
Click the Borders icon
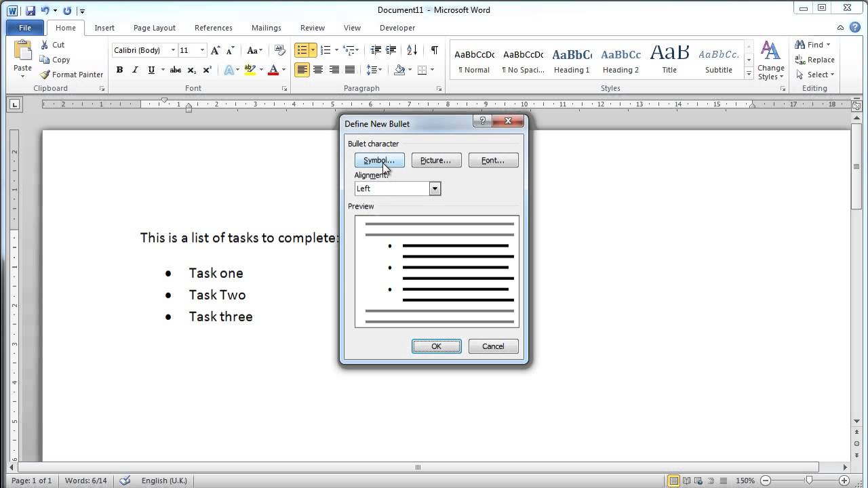pyautogui.click(x=422, y=70)
